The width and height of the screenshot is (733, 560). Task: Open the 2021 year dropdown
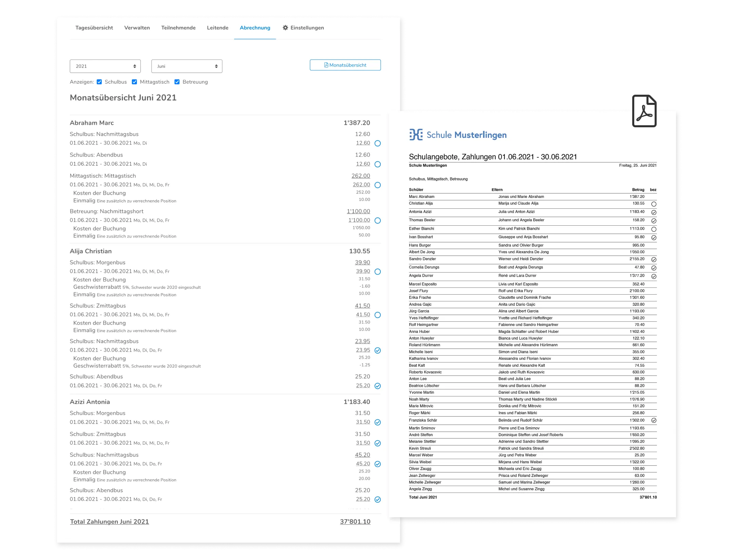pos(105,66)
